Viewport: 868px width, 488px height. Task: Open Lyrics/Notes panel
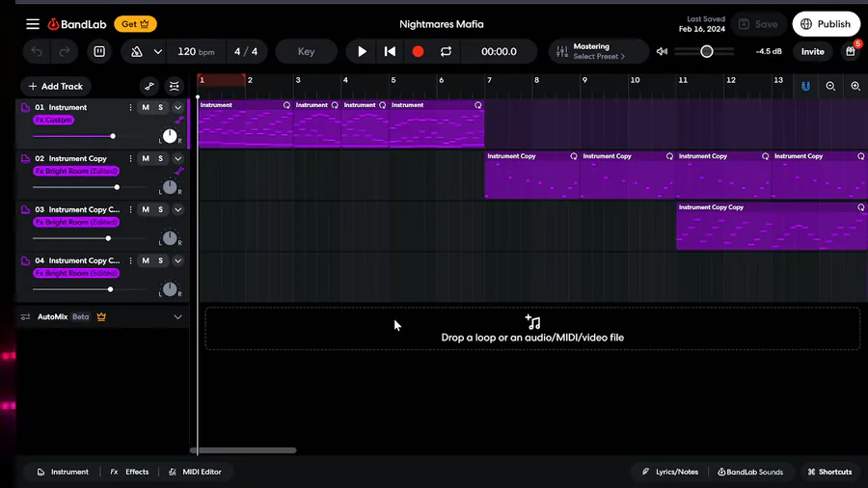click(670, 472)
